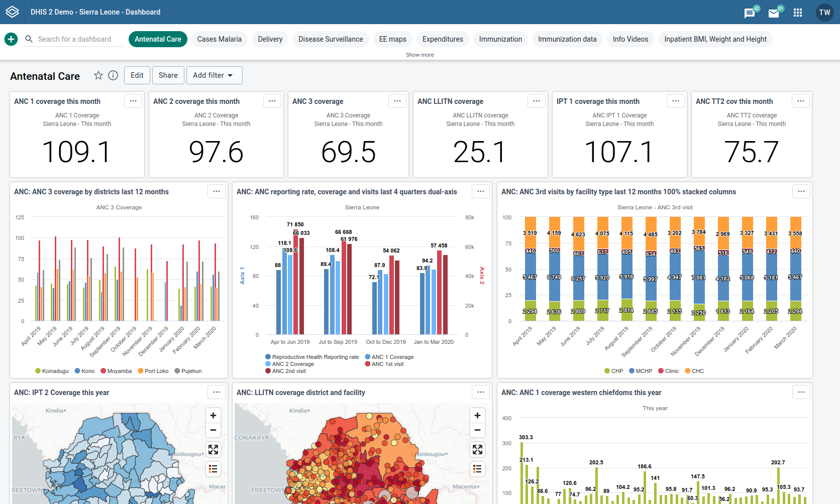Open the apps grid menu
Screen dimensions: 840x504
[798, 13]
